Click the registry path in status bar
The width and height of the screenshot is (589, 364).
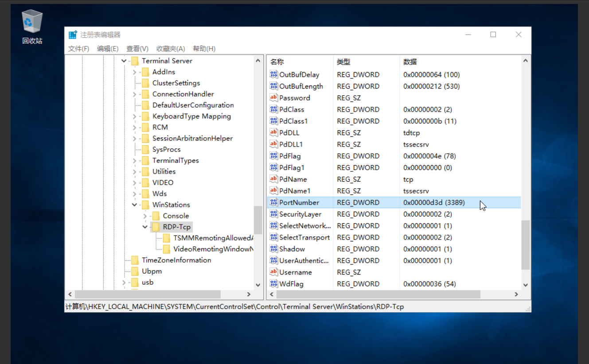pos(234,306)
